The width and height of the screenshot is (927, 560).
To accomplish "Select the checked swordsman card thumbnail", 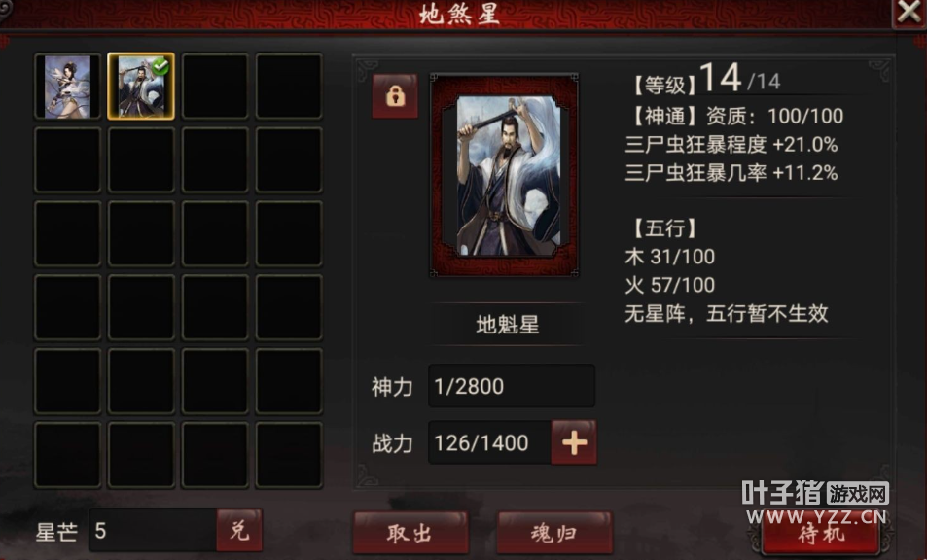I will [141, 87].
